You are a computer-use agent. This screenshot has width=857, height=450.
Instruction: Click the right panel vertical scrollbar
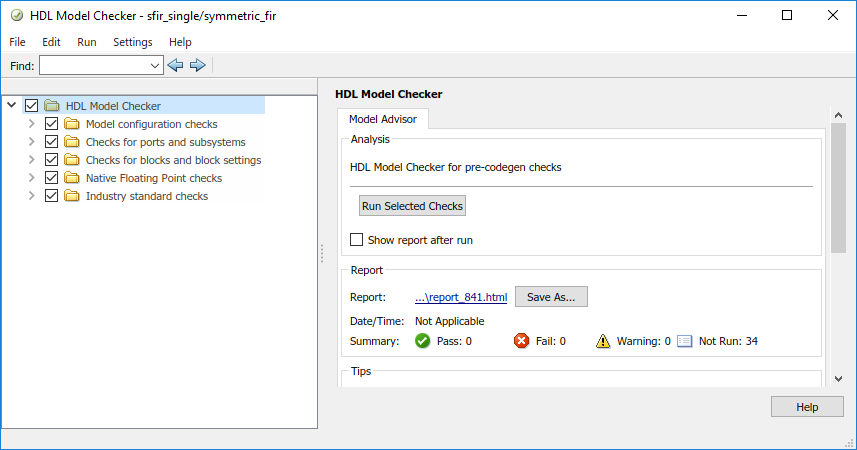(x=838, y=186)
